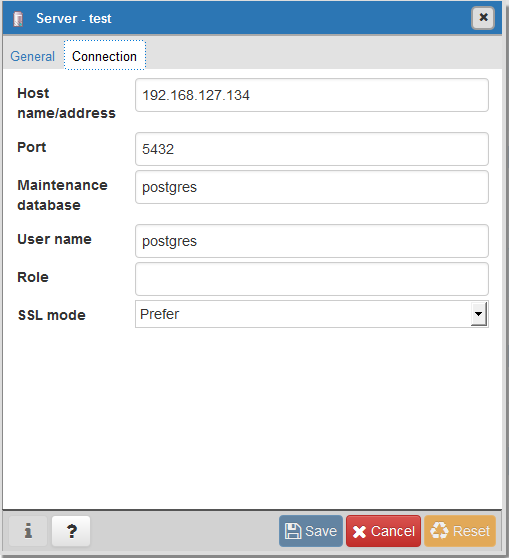Focus the Host name/address field
This screenshot has height=558, width=509.
[x=312, y=95]
